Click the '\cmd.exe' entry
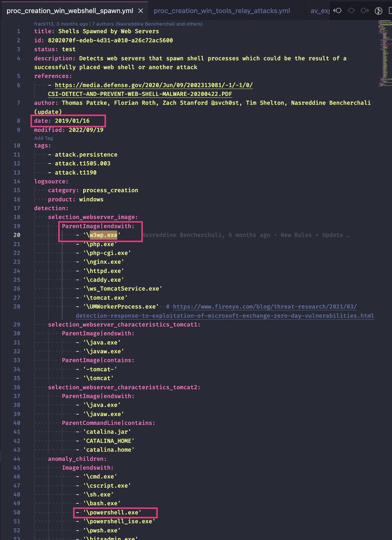The width and height of the screenshot is (392, 540). point(100,477)
